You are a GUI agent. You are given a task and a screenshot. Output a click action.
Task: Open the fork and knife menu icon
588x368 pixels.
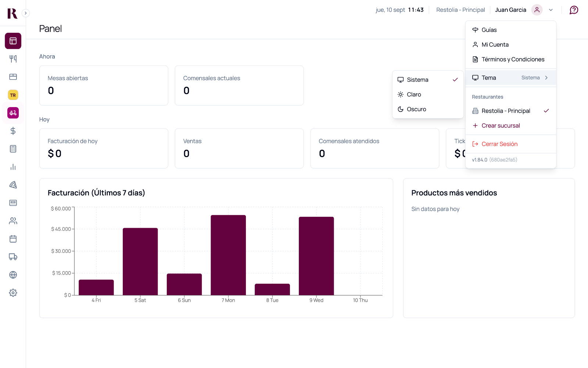click(13, 59)
